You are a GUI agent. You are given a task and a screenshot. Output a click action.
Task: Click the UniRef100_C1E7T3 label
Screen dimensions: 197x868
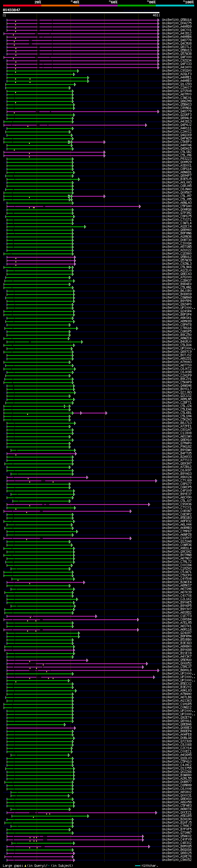(177, 616)
